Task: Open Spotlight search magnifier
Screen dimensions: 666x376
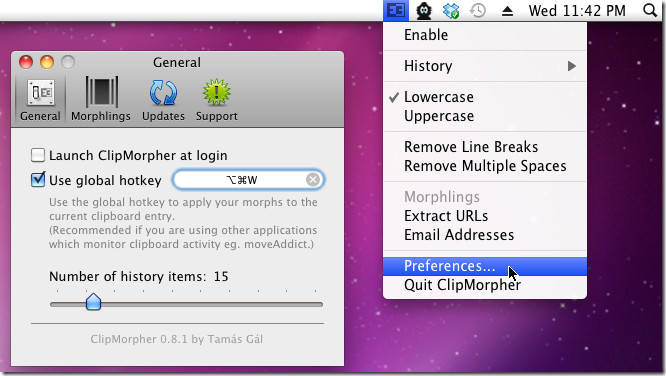Action: (x=650, y=10)
